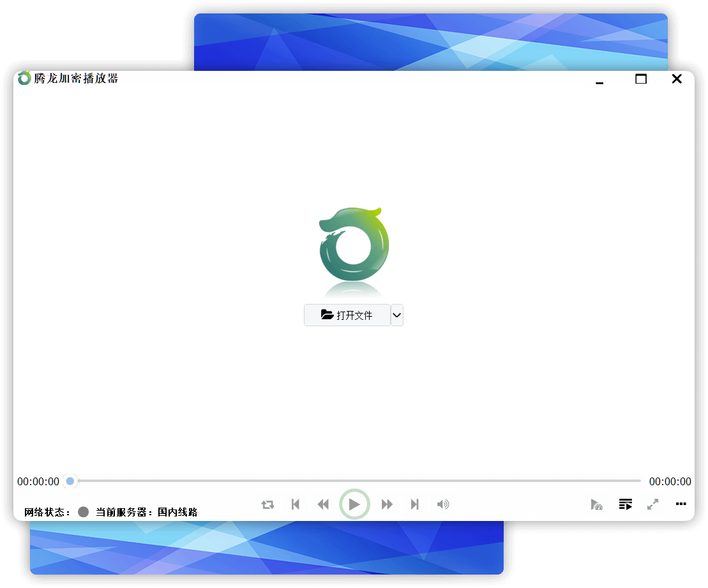Screen dimensions: 708x588
Task: Click the total duration 00:00:00 at right
Action: coord(670,481)
